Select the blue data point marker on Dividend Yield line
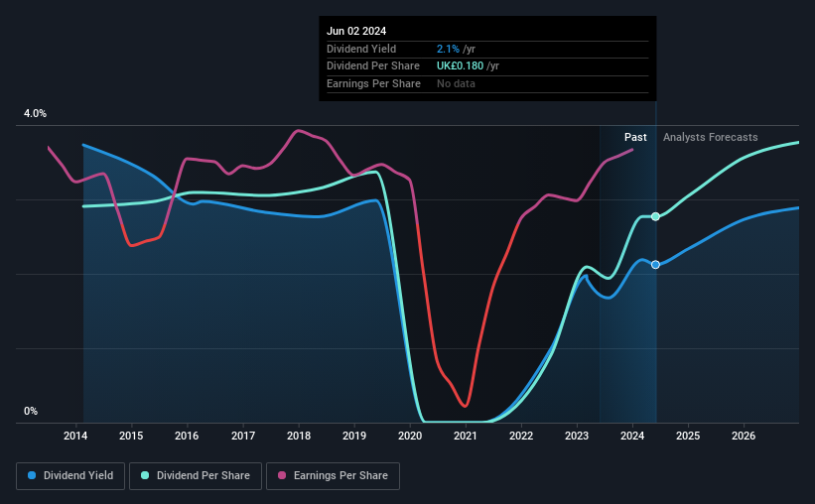 pyautogui.click(x=655, y=265)
